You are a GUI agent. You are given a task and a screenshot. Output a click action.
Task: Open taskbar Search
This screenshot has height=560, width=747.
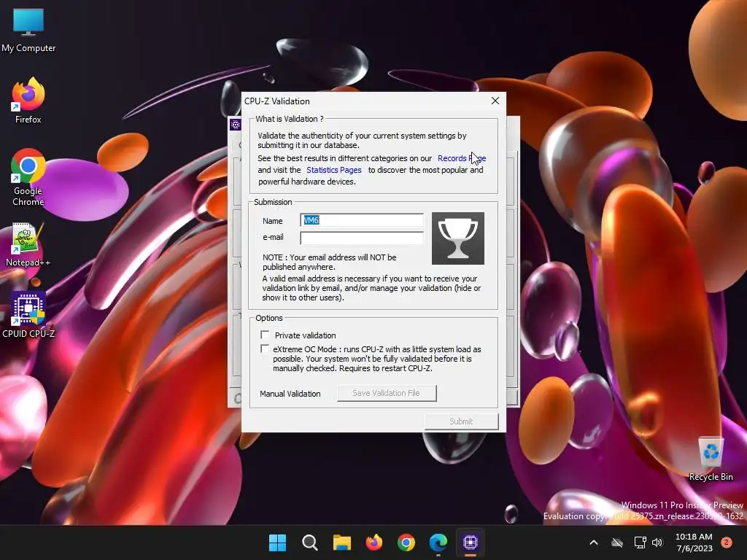(x=309, y=542)
